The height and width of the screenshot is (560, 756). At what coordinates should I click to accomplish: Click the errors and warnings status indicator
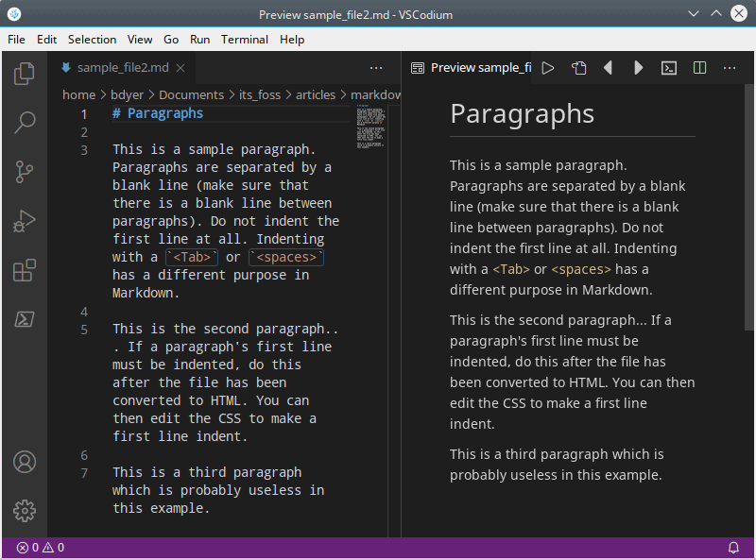click(41, 548)
